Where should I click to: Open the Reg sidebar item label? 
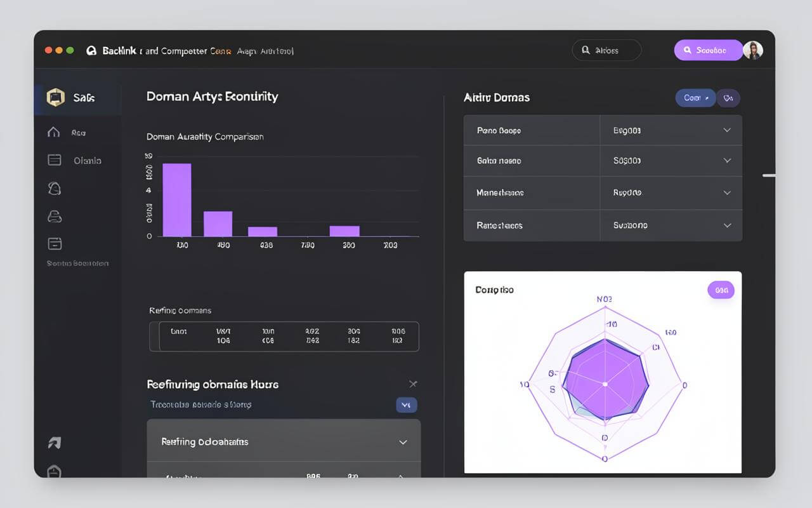pos(79,133)
